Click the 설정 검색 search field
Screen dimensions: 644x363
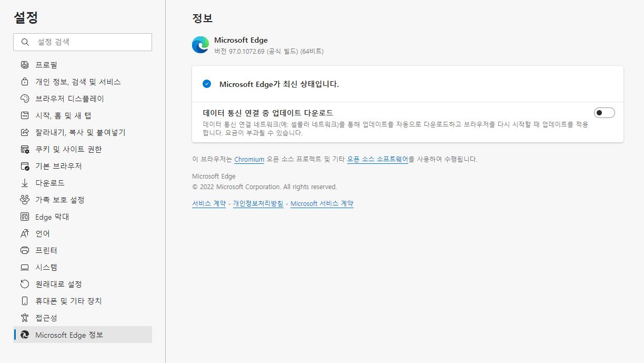pos(83,42)
